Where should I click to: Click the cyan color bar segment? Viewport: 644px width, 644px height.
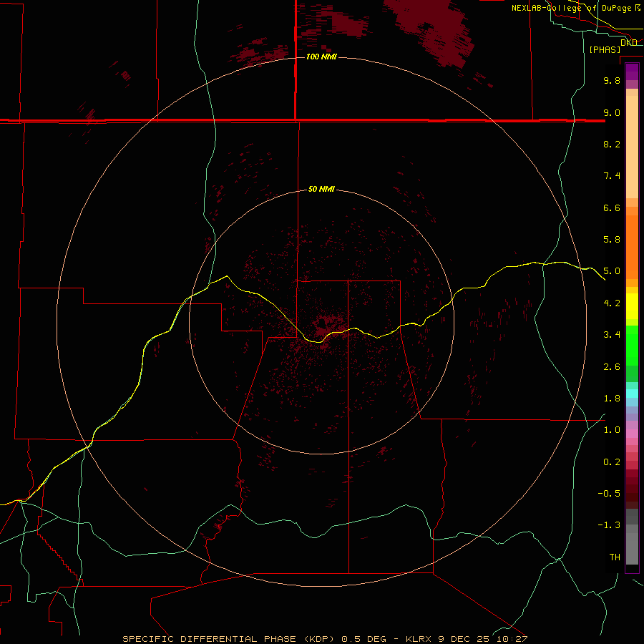coord(632,394)
